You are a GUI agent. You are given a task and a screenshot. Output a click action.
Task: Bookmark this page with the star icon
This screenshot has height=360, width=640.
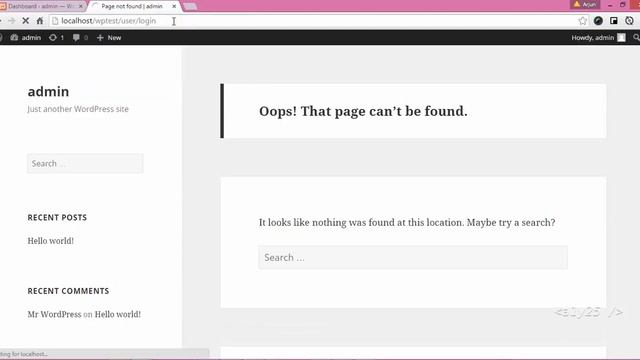(582, 21)
